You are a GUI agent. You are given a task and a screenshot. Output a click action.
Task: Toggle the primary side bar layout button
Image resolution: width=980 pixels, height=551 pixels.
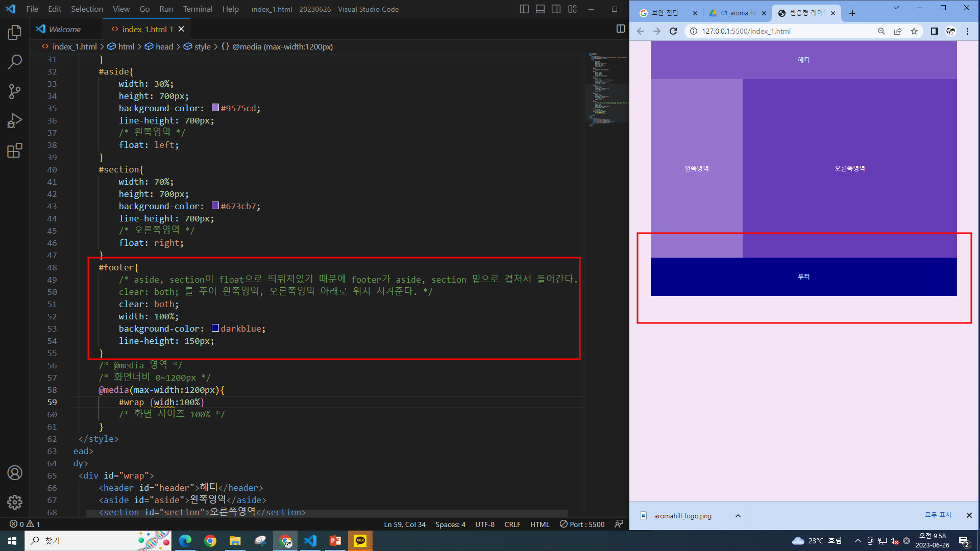coord(524,9)
